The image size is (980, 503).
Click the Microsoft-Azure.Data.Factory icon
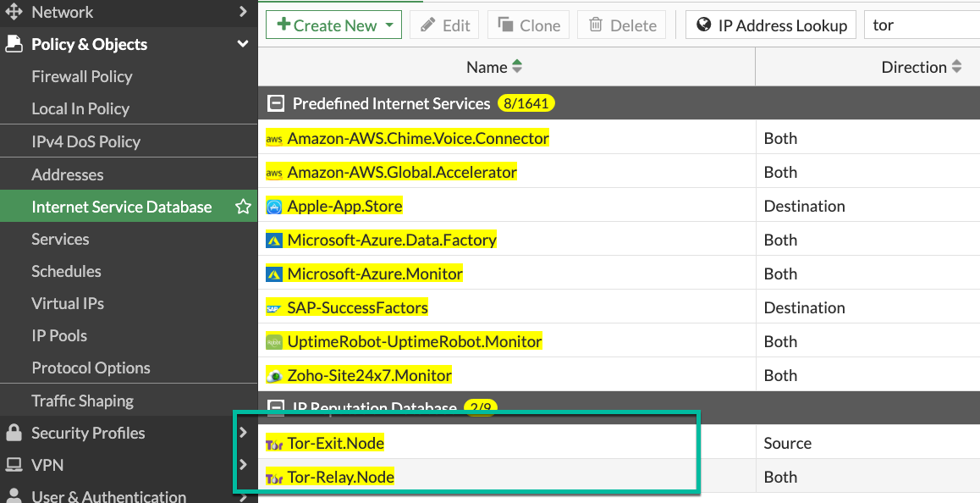[274, 240]
